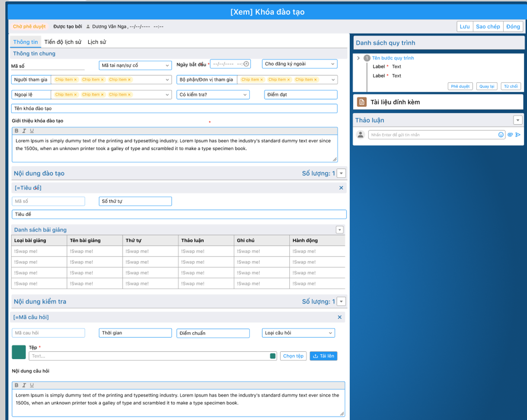Remove the first chip in Người tham gia
The image size is (527, 420).
click(75, 80)
